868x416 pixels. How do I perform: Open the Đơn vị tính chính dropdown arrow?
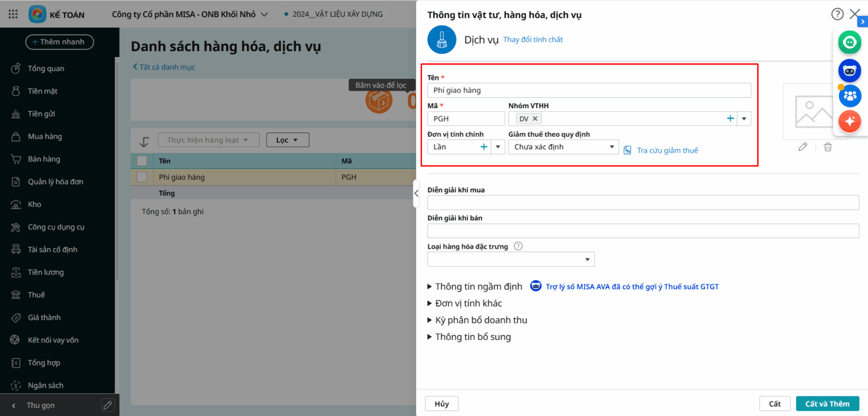(x=498, y=147)
